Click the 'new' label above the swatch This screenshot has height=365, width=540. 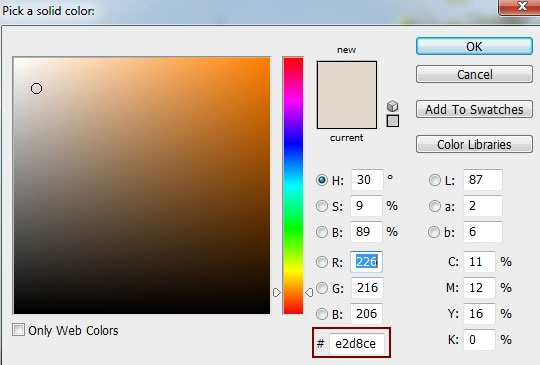(346, 50)
